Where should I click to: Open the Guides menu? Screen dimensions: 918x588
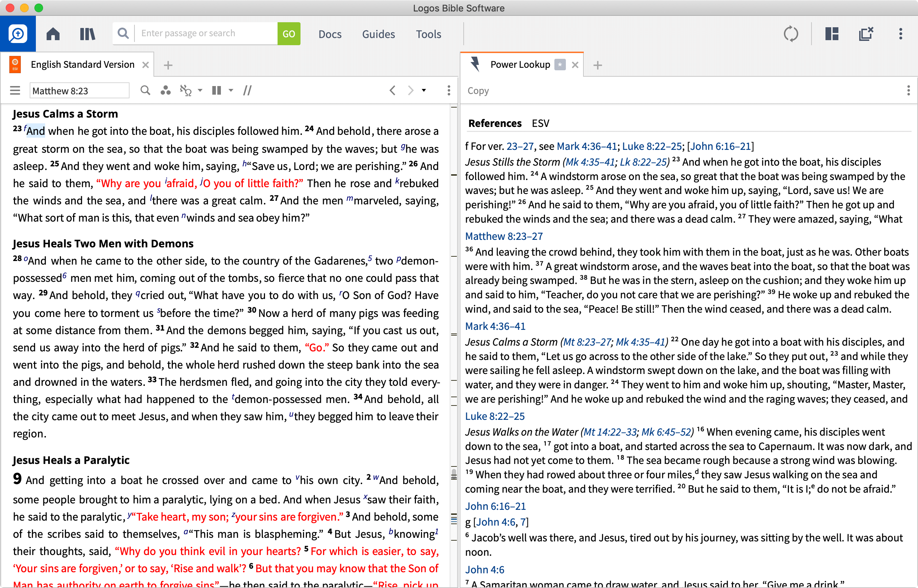pyautogui.click(x=378, y=34)
